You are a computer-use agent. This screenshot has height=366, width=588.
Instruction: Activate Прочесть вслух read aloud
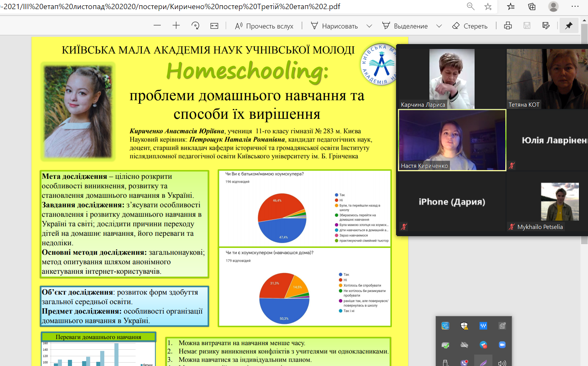tap(264, 26)
